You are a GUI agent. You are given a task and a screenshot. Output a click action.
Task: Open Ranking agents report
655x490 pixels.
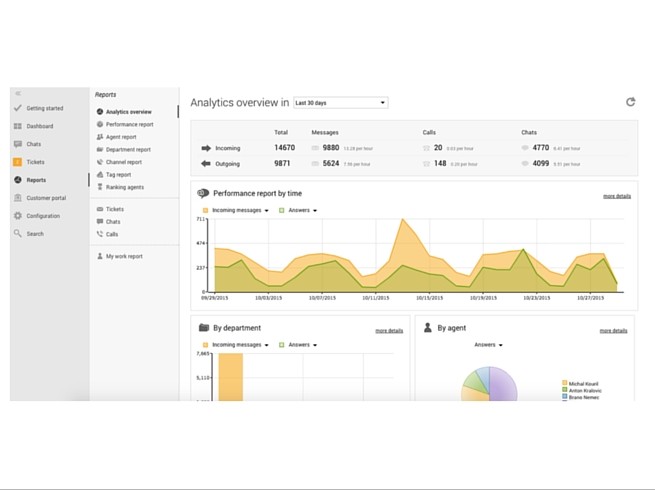coord(125,187)
